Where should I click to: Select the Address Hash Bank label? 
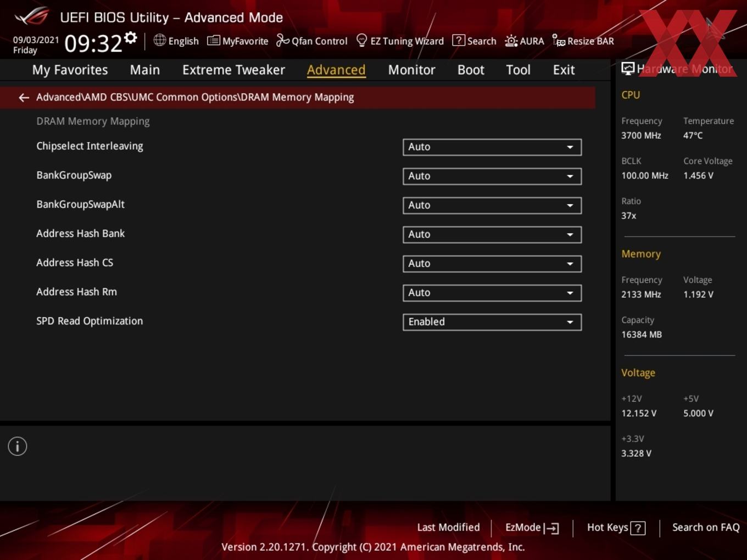(x=80, y=233)
